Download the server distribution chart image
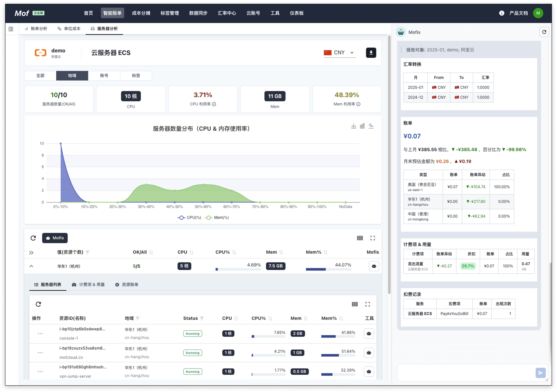Image resolution: width=557 pixels, height=392 pixels. pos(353,126)
